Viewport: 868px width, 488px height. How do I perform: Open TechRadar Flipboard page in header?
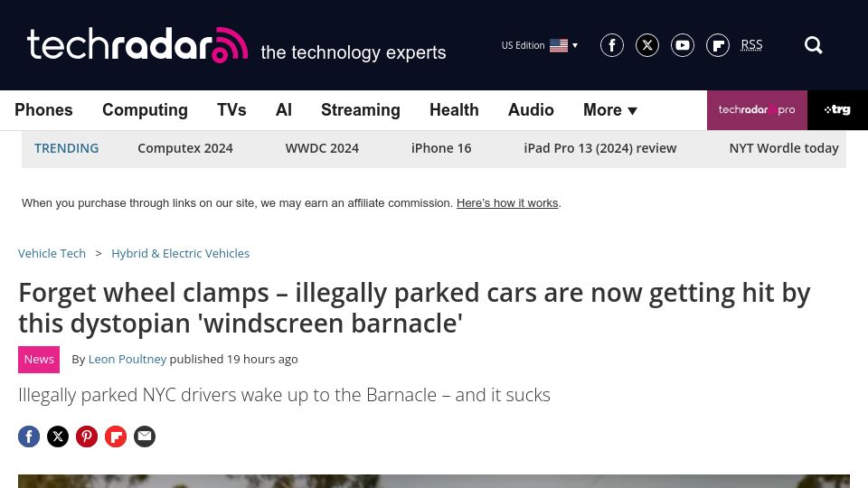(718, 45)
